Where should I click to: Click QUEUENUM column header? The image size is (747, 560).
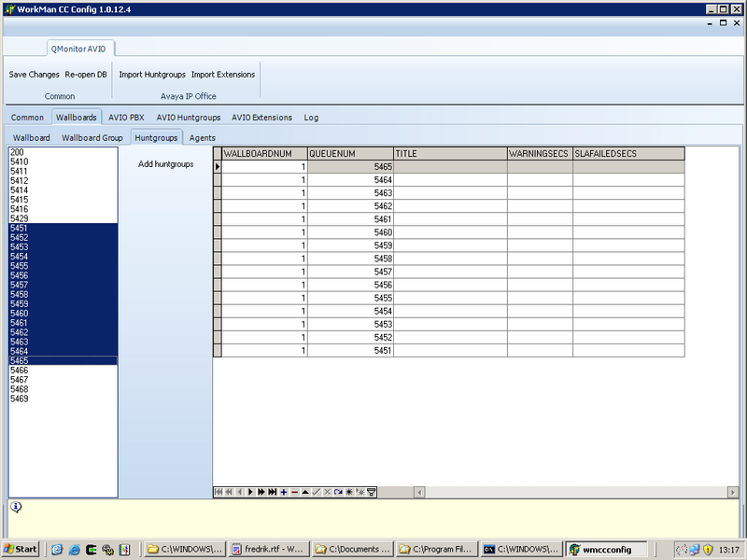point(349,153)
